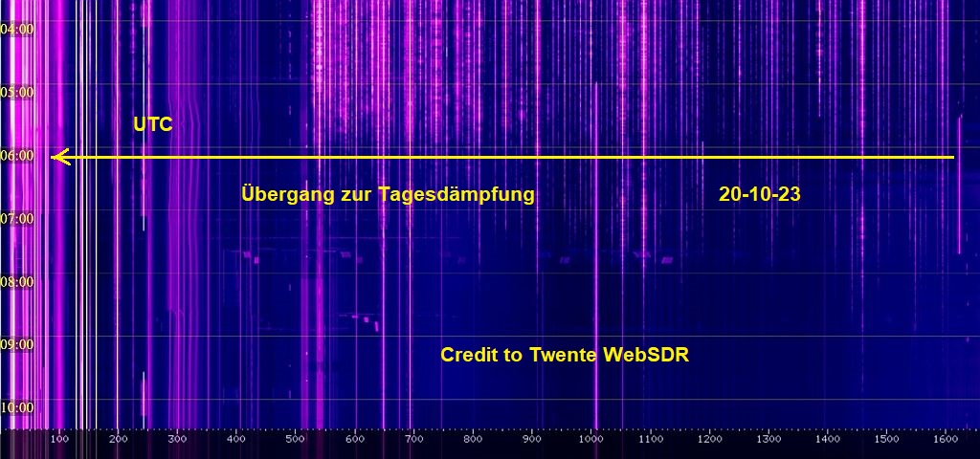Image resolution: width=980 pixels, height=459 pixels.
Task: Select the 05:00 time marker
Action: tap(17, 92)
